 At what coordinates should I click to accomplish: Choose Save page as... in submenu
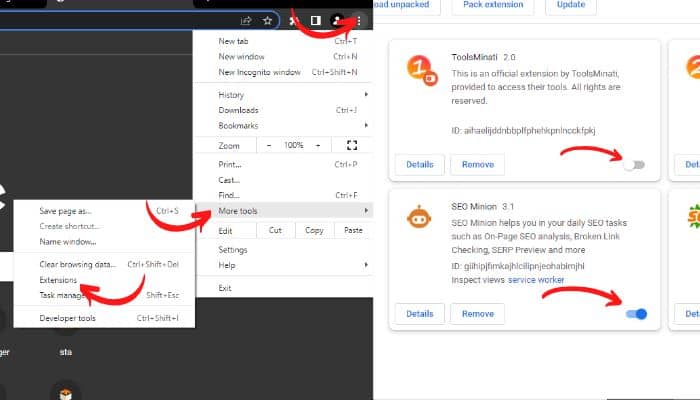tap(104, 211)
